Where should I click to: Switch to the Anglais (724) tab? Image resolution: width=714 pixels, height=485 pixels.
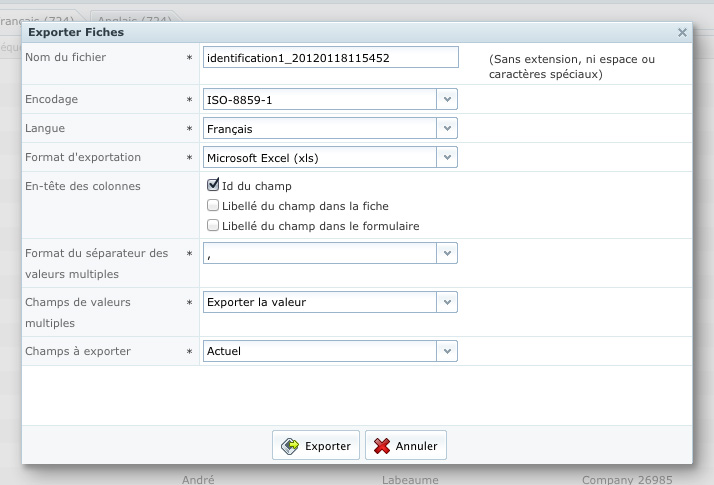click(135, 19)
